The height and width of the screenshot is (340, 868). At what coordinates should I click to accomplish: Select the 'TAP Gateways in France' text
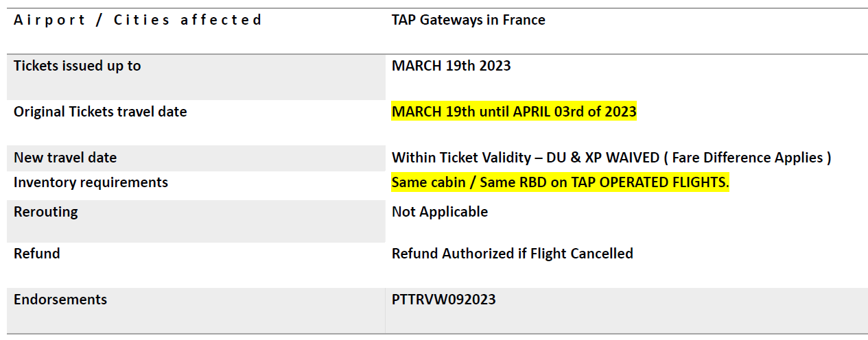pyautogui.click(x=469, y=21)
